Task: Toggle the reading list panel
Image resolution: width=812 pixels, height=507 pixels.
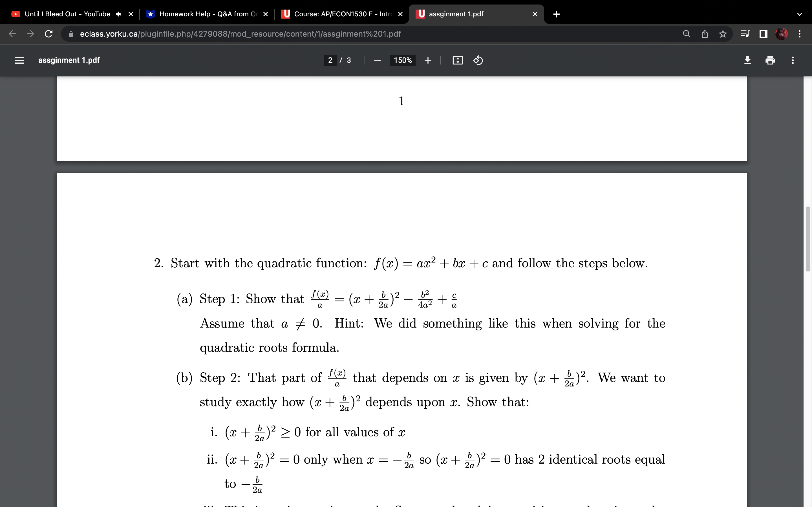Action: click(745, 34)
